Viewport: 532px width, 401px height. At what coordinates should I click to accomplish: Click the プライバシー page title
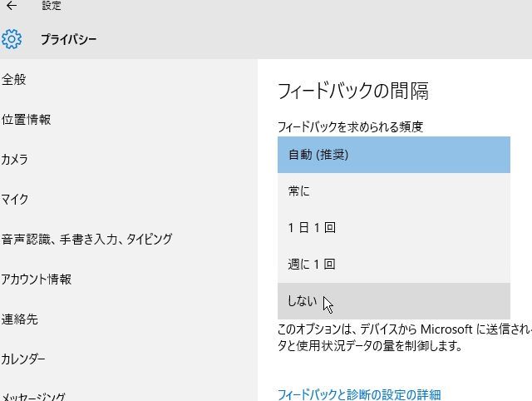pyautogui.click(x=69, y=39)
